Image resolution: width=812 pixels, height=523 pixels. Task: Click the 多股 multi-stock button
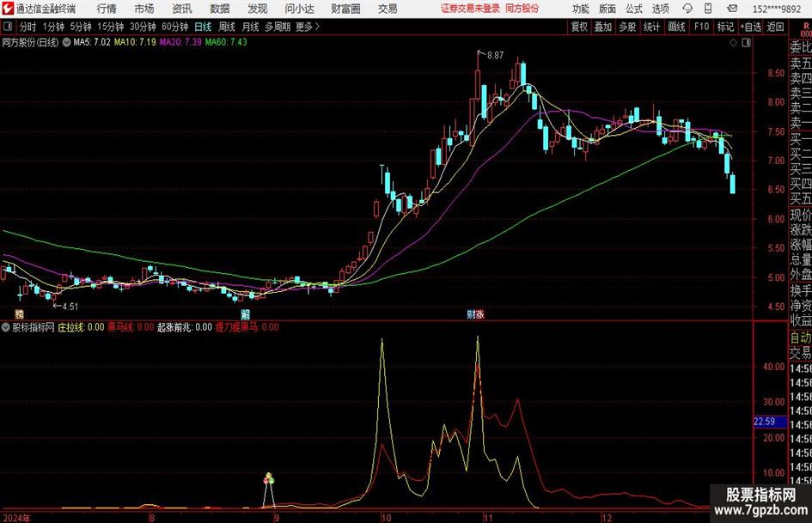[627, 27]
